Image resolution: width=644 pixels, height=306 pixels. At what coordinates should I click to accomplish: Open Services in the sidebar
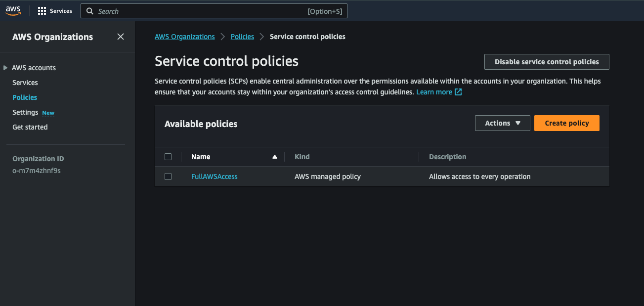tap(25, 83)
